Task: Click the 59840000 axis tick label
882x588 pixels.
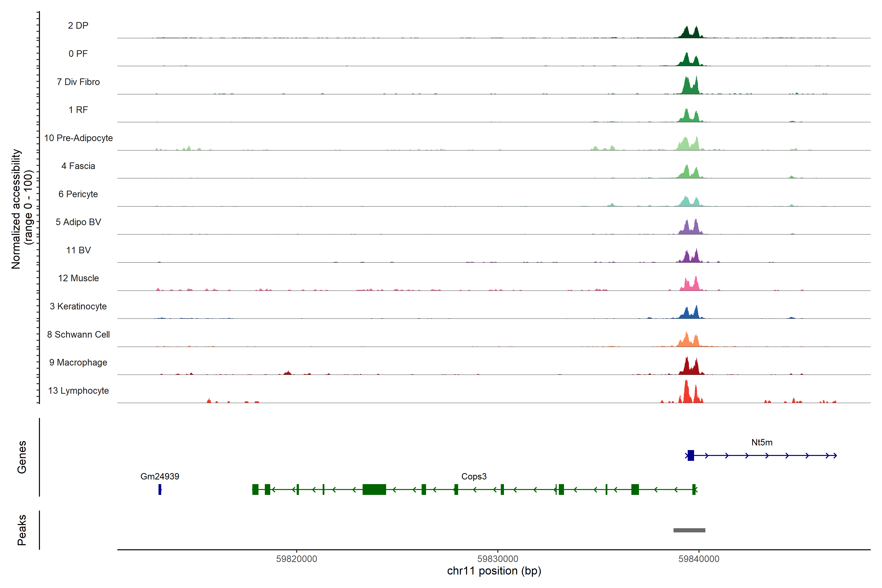Action: pyautogui.click(x=699, y=559)
